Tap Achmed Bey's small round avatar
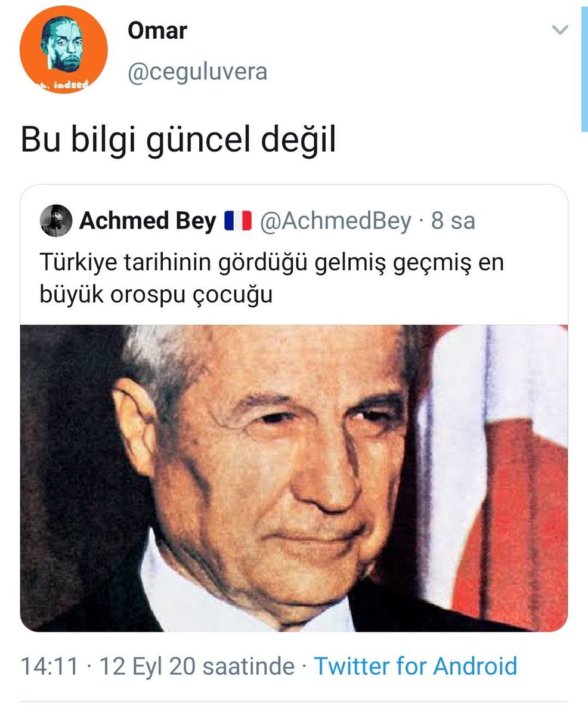Image resolution: width=588 pixels, height=716 pixels. [x=56, y=221]
